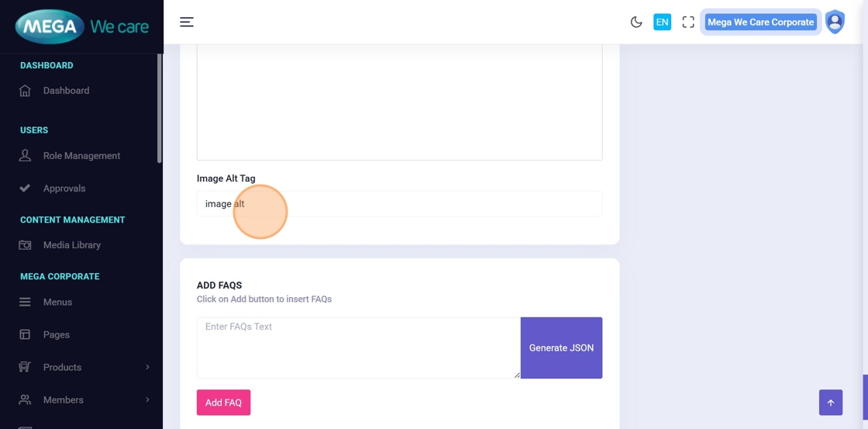Click the scroll-to-top arrow button
868x429 pixels.
[831, 403]
